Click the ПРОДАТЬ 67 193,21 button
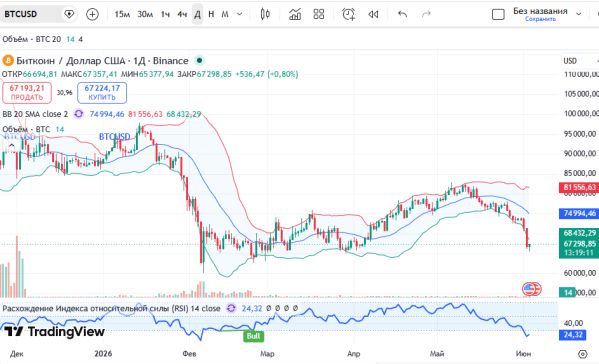Screen dimensions: 599x364 coord(27,92)
